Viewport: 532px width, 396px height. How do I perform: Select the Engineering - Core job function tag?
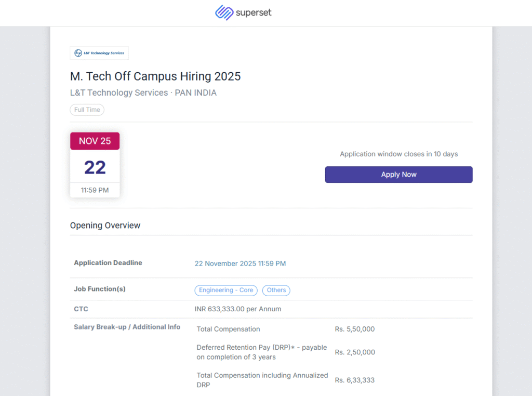(226, 291)
